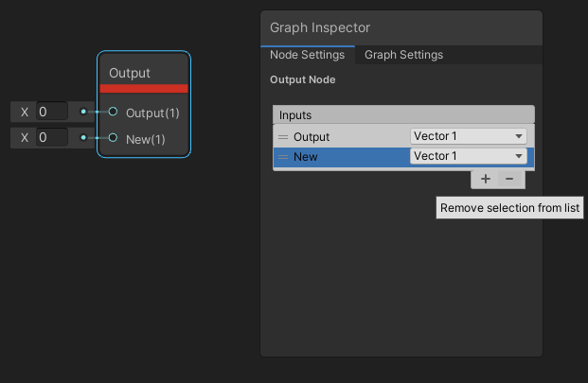Image resolution: width=588 pixels, height=383 pixels.
Task: Click the X value field for the Output port
Action: tap(52, 112)
